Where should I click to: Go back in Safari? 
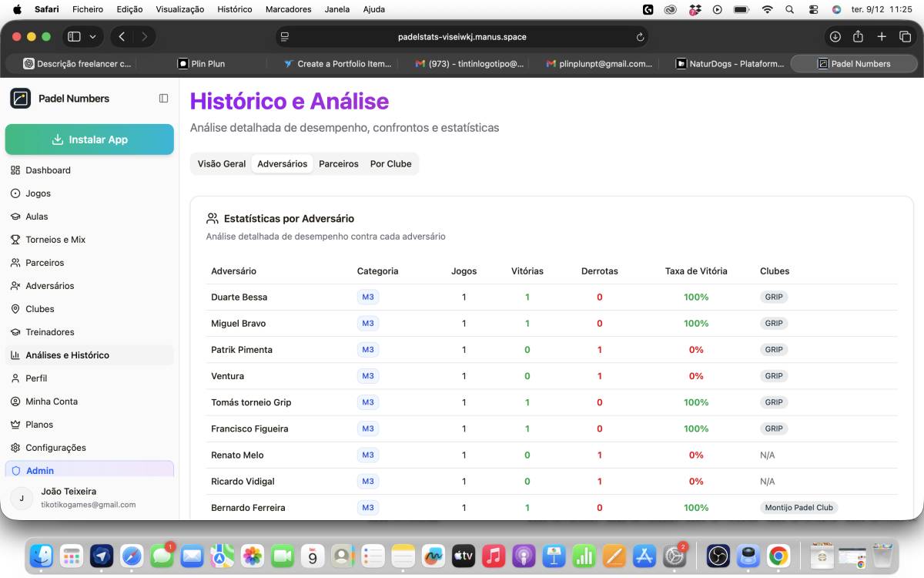click(x=122, y=37)
